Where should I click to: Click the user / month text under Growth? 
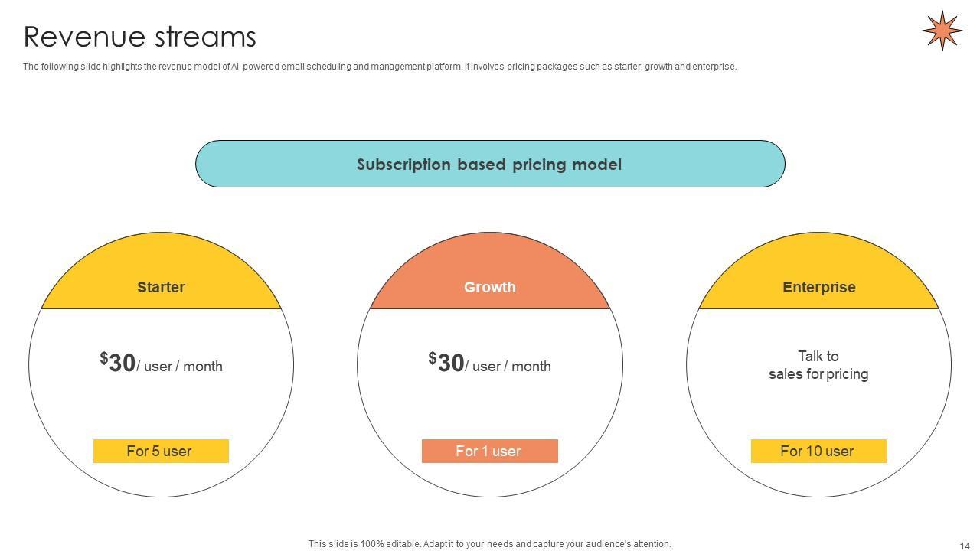click(511, 367)
